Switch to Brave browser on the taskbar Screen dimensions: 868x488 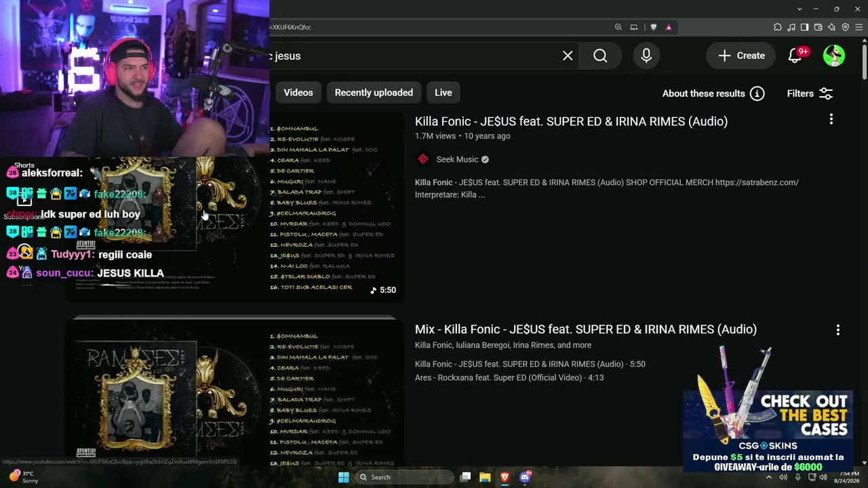click(x=505, y=477)
